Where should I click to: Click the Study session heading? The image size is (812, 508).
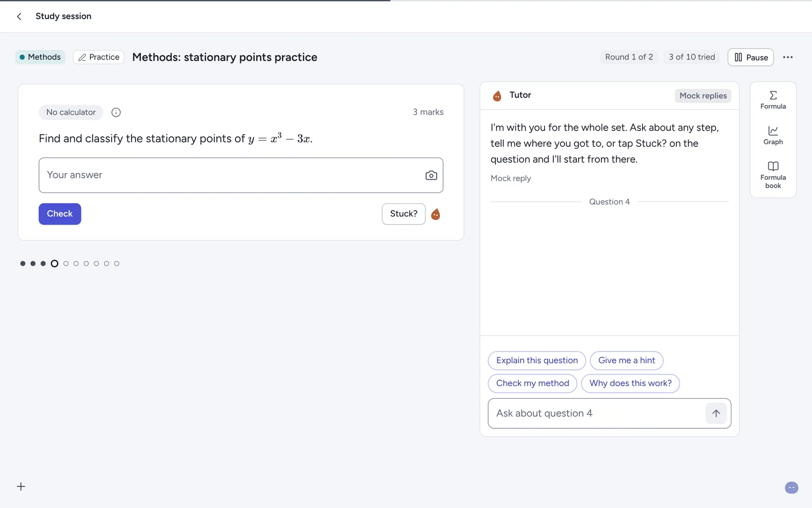click(63, 16)
